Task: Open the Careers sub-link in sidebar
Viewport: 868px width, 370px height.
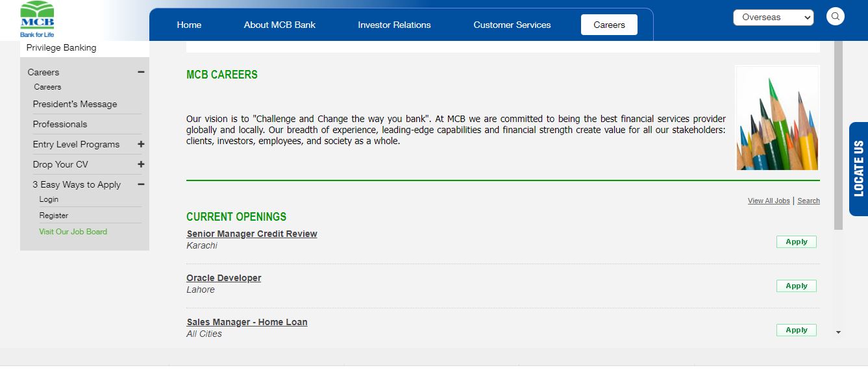Action: [47, 87]
